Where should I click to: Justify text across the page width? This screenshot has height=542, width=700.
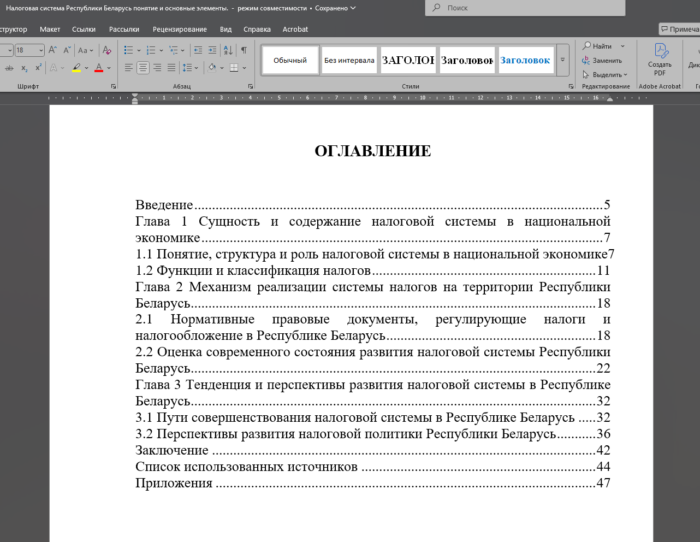pos(171,68)
